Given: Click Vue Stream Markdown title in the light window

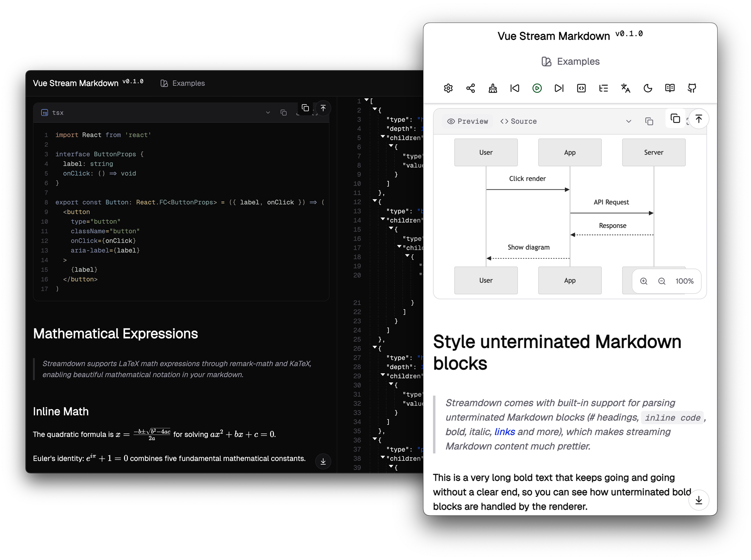Looking at the screenshot, I should pos(554,36).
